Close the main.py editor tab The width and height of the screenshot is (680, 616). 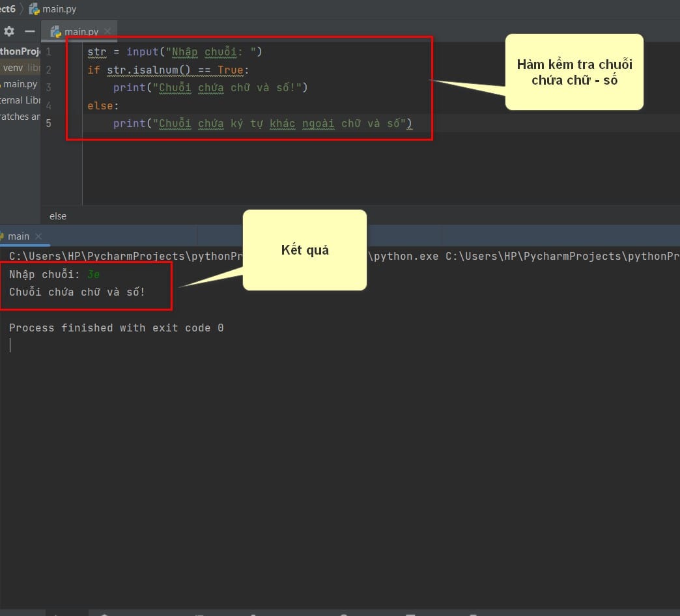coord(107,31)
